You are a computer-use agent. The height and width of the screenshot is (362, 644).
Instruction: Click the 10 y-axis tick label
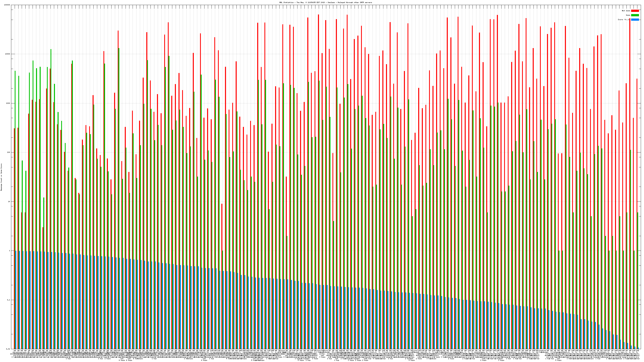click(x=9, y=202)
